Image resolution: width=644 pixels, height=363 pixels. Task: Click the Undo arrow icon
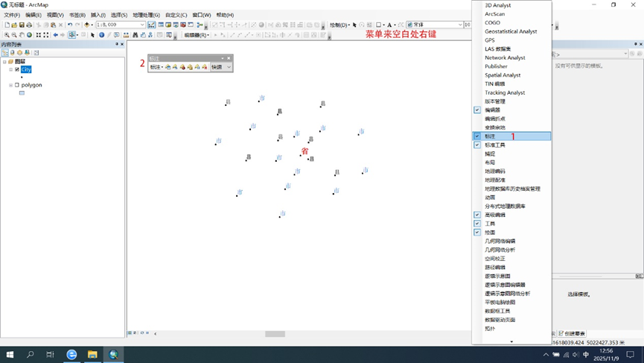70,25
